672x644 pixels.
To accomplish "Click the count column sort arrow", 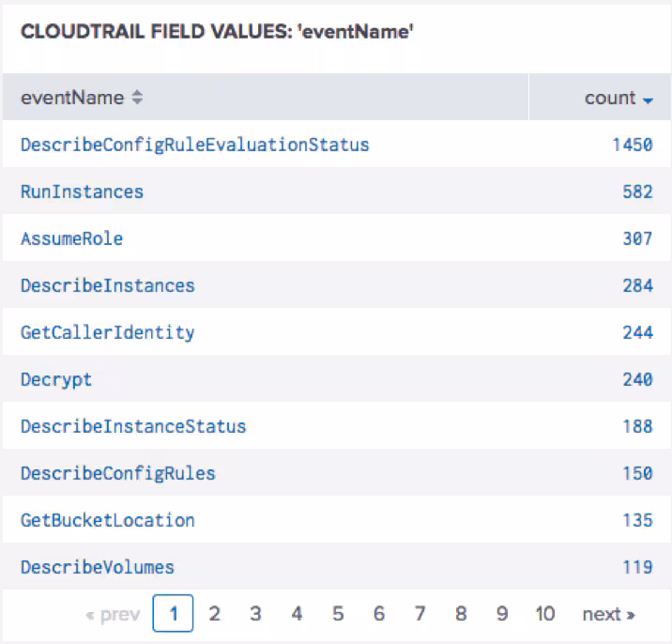I will pyautogui.click(x=649, y=99).
